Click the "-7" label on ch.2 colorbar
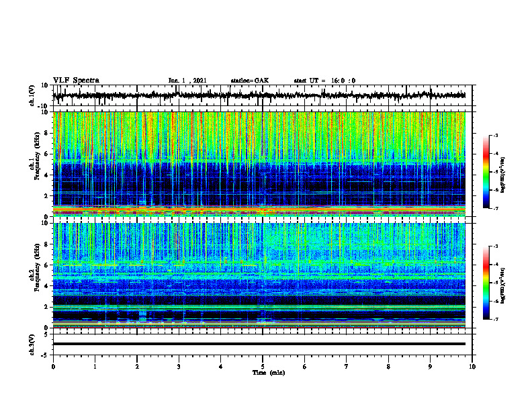 [495, 319]
